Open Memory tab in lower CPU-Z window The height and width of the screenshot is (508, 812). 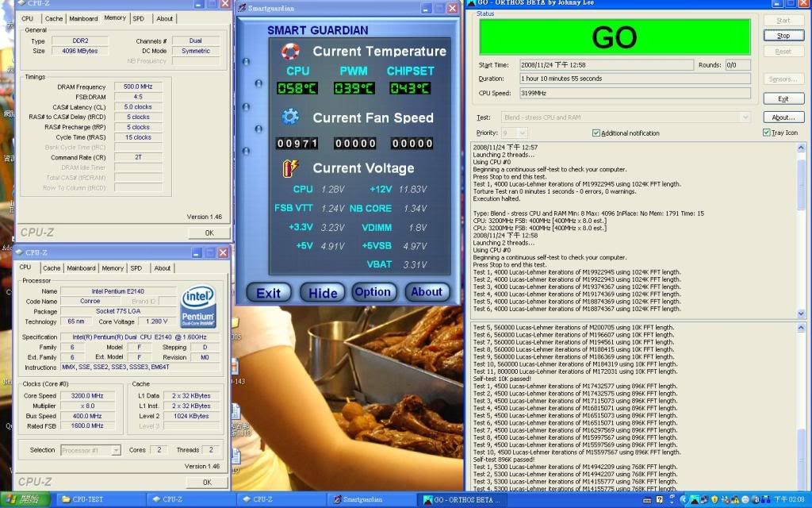coord(113,268)
